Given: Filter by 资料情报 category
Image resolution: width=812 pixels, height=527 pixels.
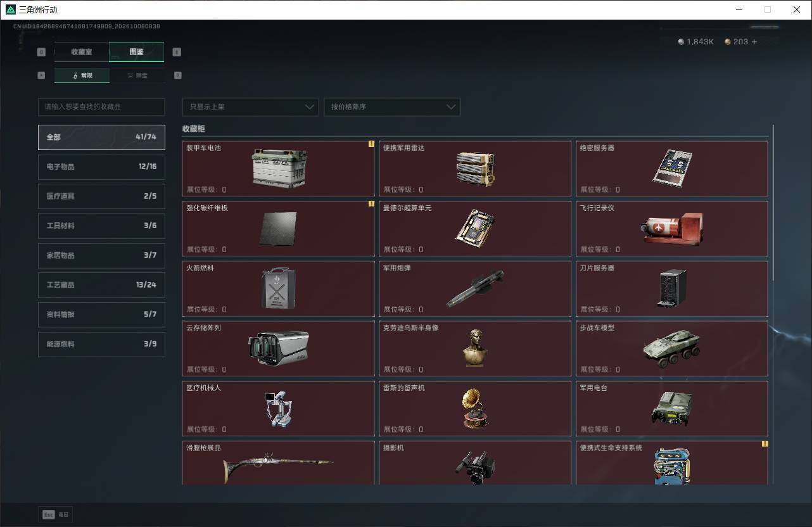Looking at the screenshot, I should tap(101, 314).
